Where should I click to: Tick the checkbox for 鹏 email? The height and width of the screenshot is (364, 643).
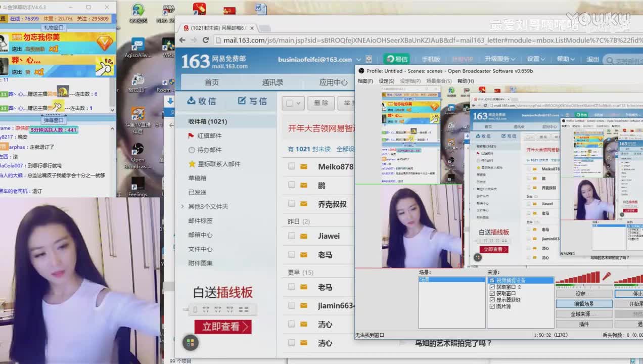291,185
